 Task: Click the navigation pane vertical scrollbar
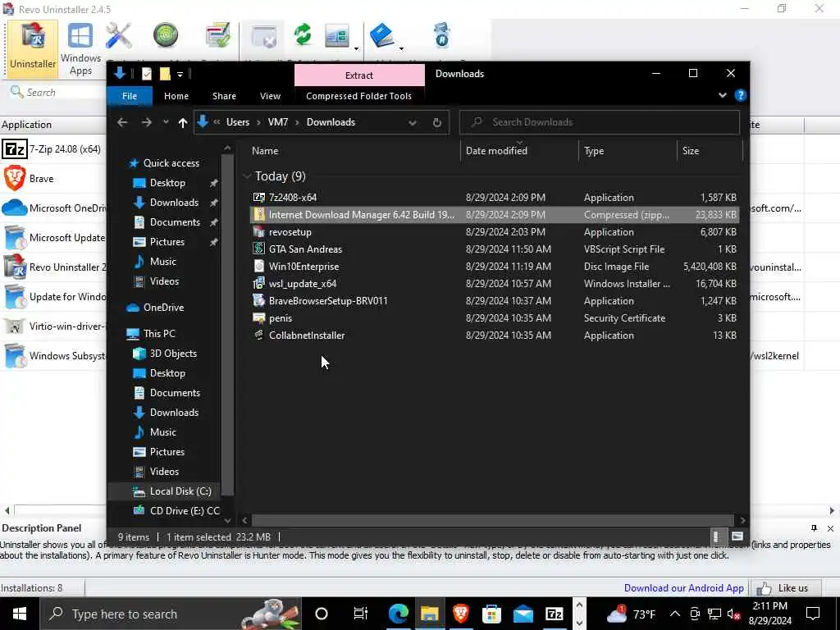tap(227, 325)
